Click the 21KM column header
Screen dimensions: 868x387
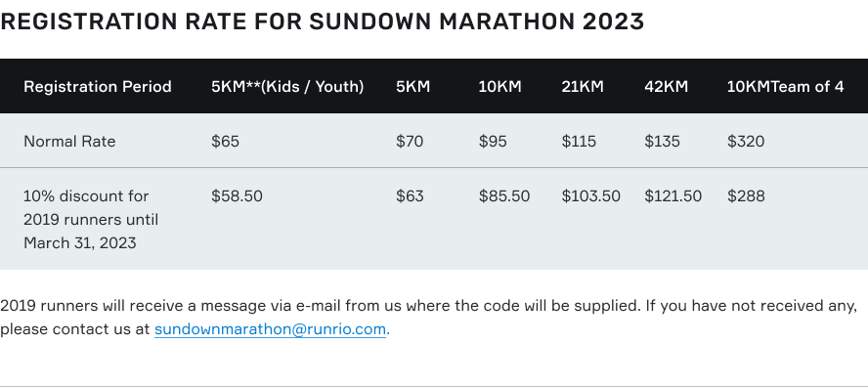pyautogui.click(x=583, y=87)
